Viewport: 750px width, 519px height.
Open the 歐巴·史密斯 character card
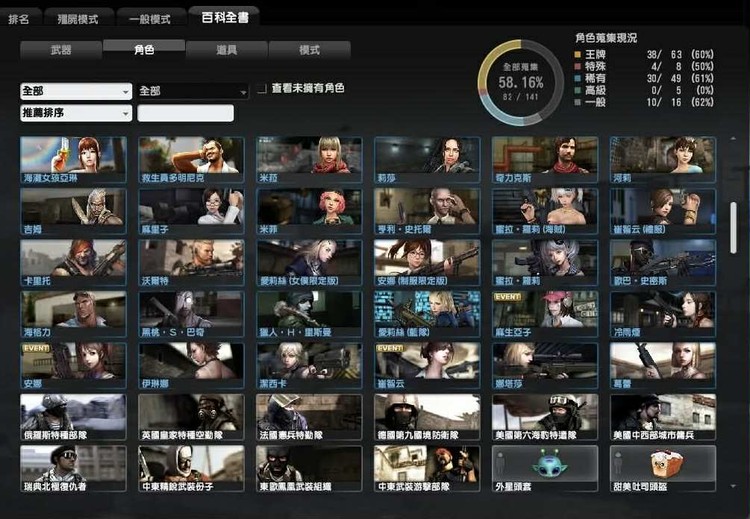[x=663, y=263]
